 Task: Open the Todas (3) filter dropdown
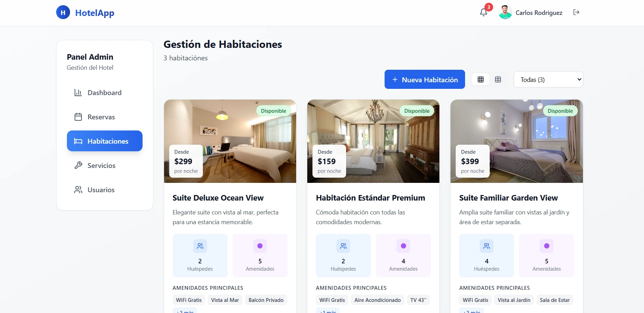click(x=548, y=79)
